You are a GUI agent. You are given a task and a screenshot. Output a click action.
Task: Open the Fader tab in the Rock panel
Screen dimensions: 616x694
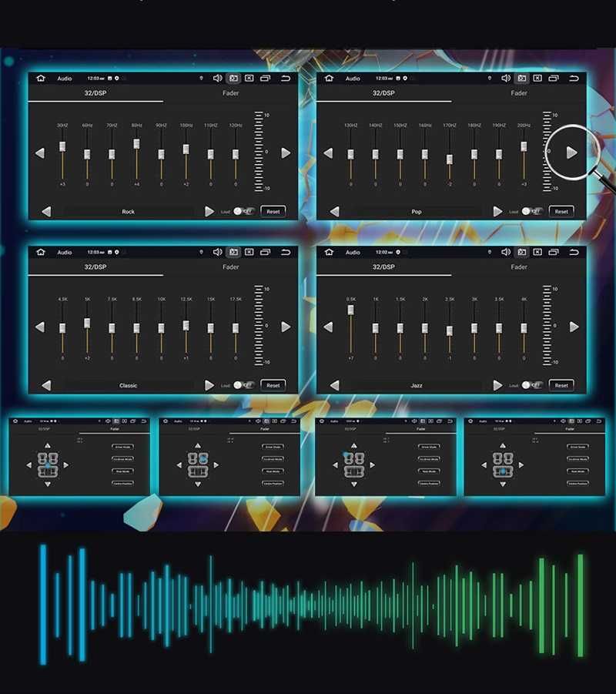[230, 93]
